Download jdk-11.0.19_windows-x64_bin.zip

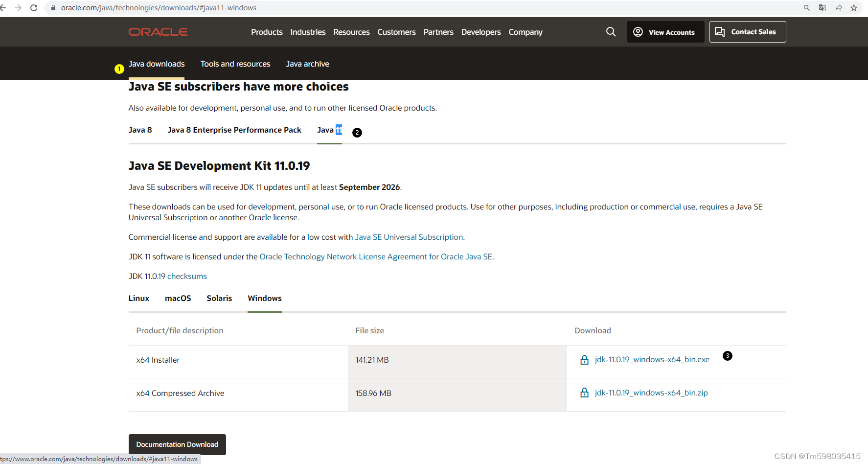click(651, 393)
